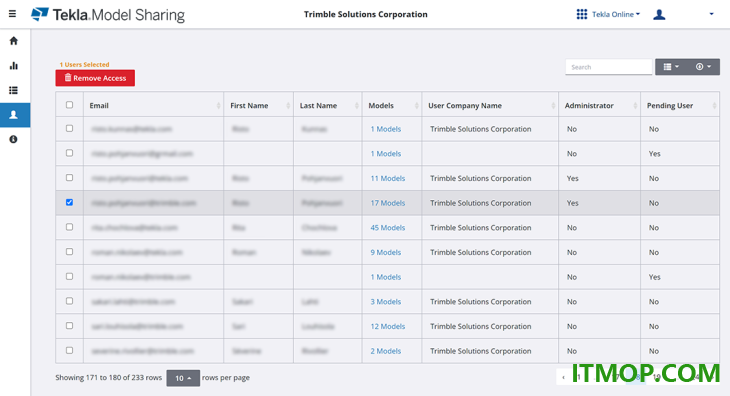Click the '1 Users Selected' text
730x396 pixels.
pyautogui.click(x=84, y=65)
